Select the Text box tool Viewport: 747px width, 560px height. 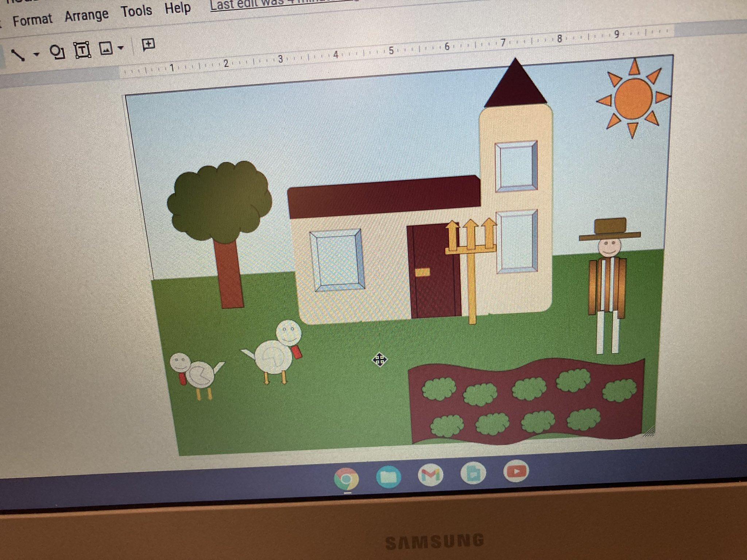click(x=82, y=50)
